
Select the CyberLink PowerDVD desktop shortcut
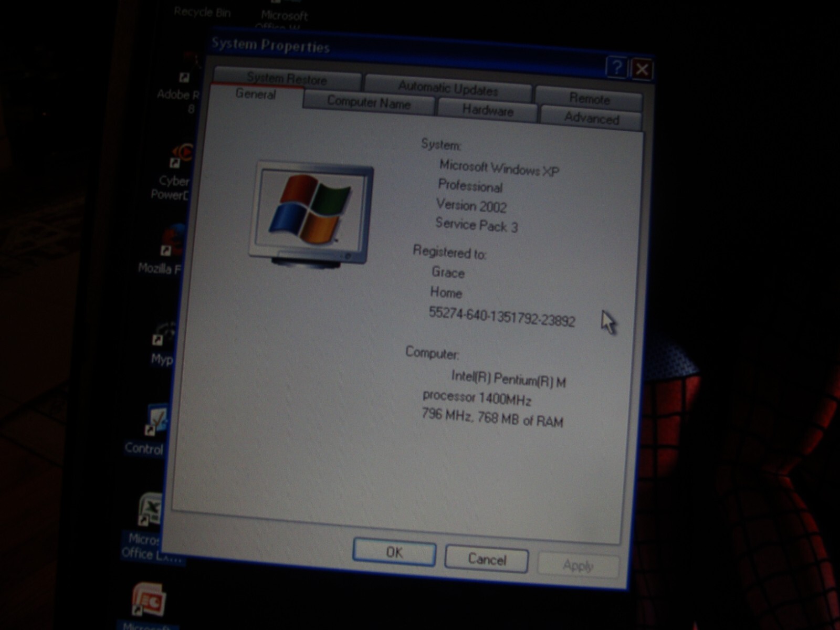click(x=174, y=173)
